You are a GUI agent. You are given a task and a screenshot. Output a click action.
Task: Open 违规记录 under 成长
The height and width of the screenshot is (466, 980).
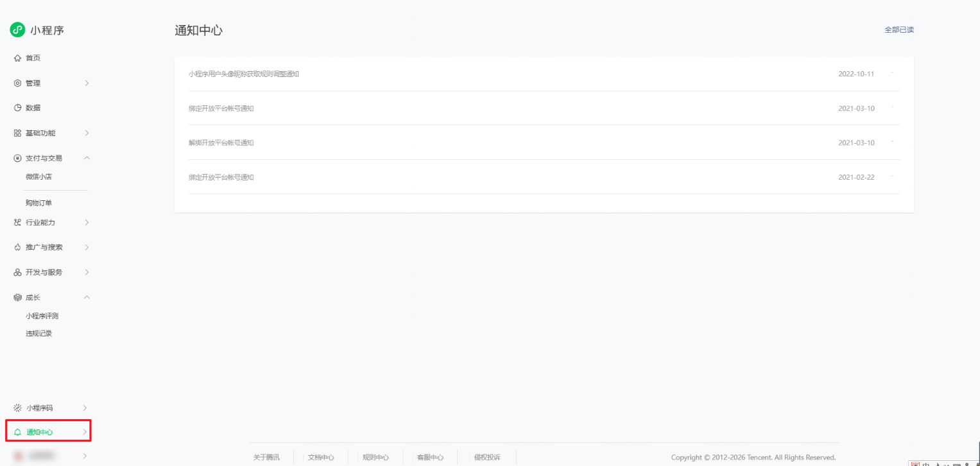[39, 334]
